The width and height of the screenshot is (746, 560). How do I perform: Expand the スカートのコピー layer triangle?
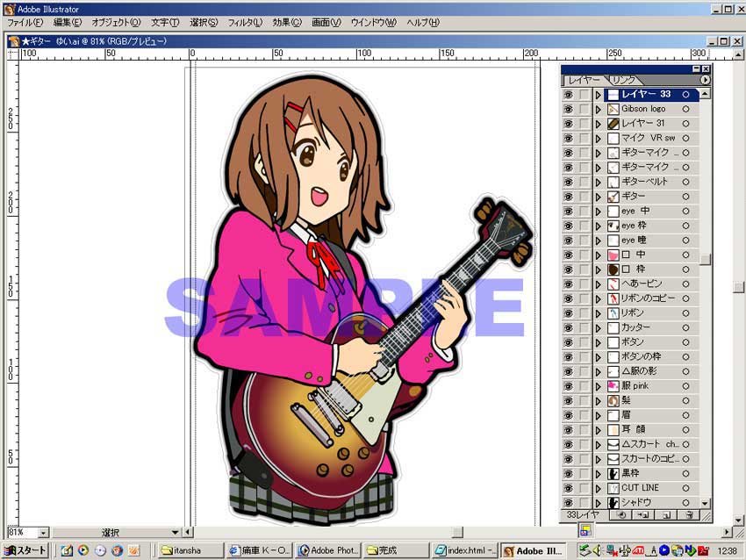599,459
